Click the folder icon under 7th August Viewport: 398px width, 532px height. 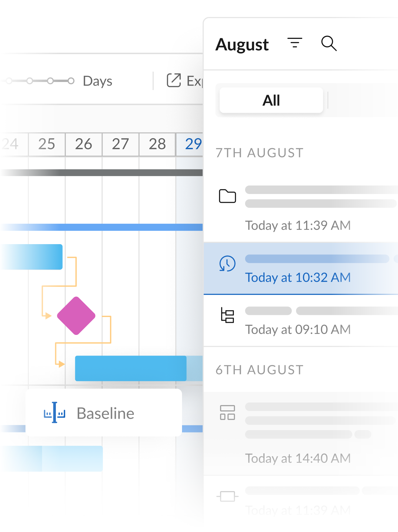pos(227,196)
